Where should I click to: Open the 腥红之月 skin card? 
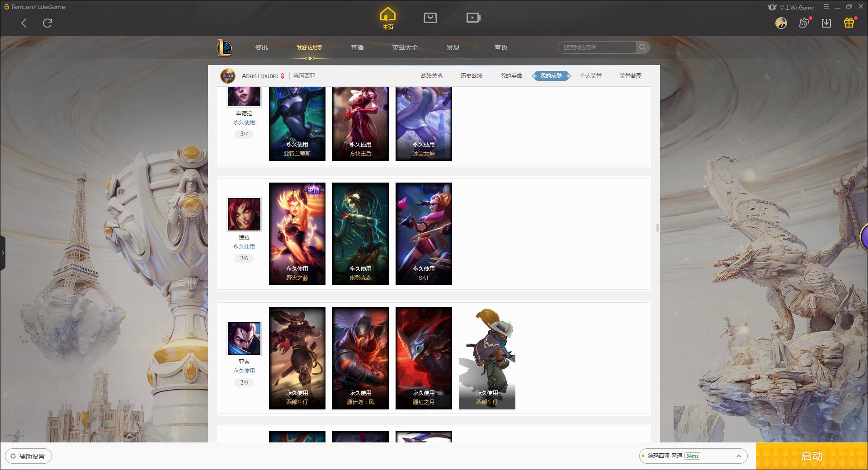(x=424, y=358)
